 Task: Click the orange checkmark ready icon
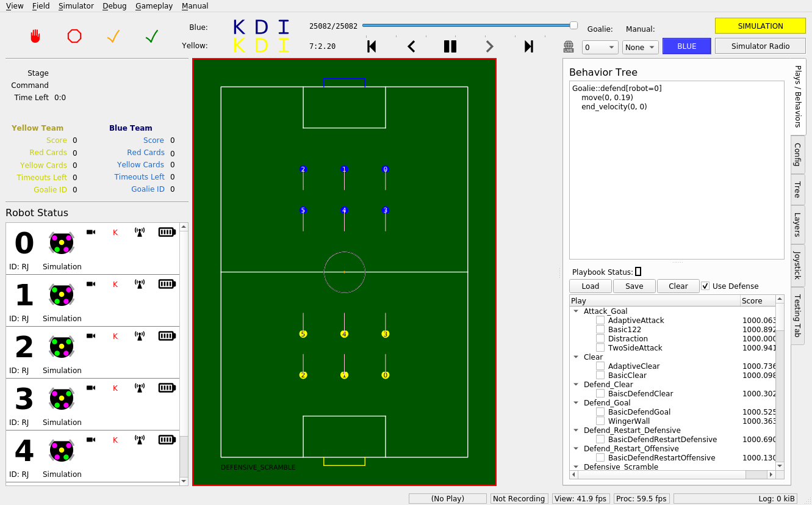click(x=113, y=37)
